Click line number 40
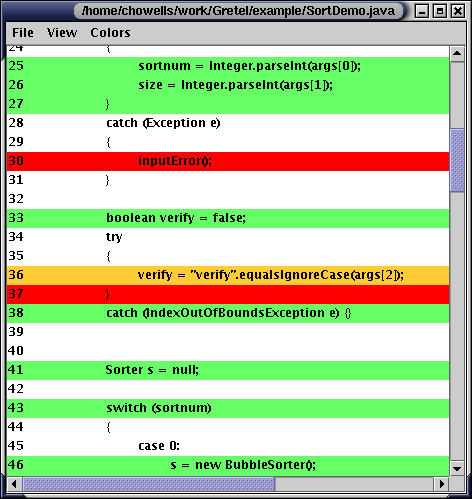The height and width of the screenshot is (499, 472). [16, 351]
